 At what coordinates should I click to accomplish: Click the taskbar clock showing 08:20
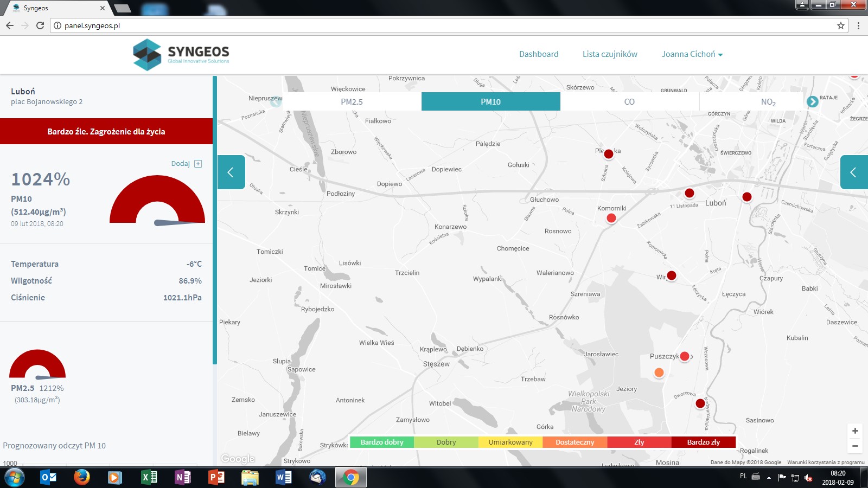(838, 477)
